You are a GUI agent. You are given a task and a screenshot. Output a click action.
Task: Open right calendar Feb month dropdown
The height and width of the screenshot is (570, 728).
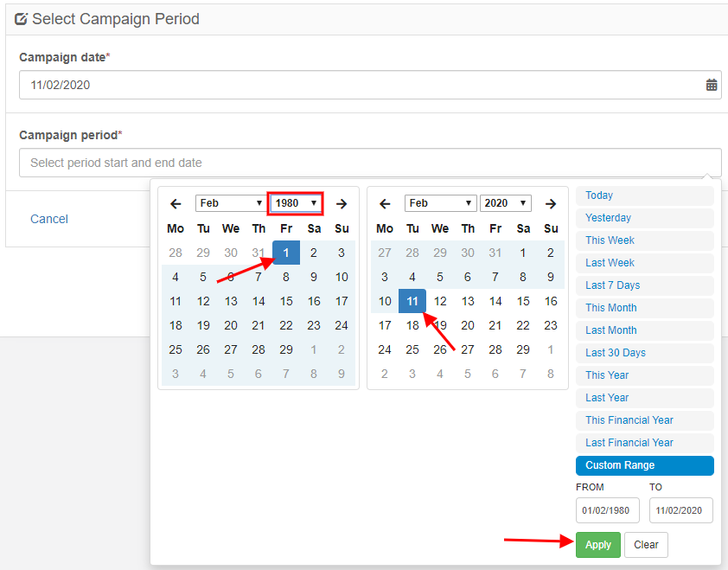[x=440, y=203]
